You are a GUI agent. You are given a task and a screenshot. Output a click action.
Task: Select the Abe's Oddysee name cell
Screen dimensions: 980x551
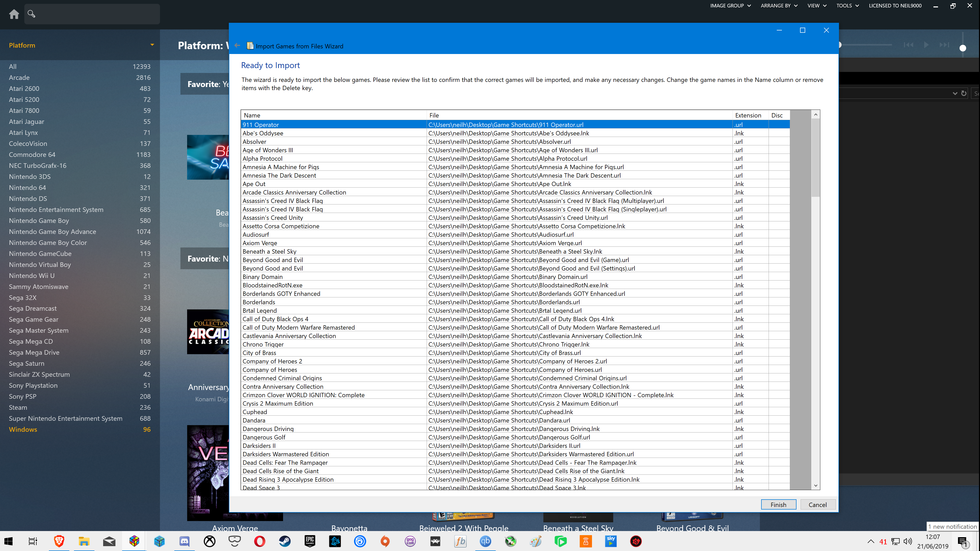point(334,133)
